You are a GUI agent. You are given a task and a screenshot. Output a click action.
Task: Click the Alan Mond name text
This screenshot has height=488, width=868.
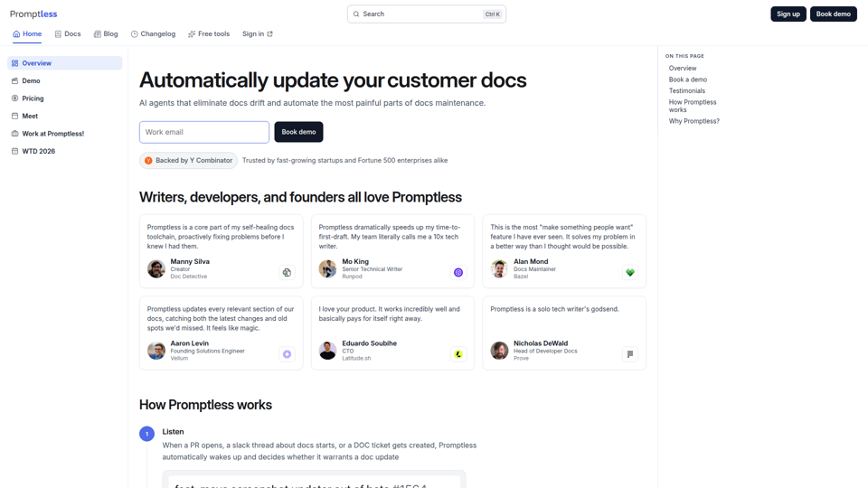[531, 262]
